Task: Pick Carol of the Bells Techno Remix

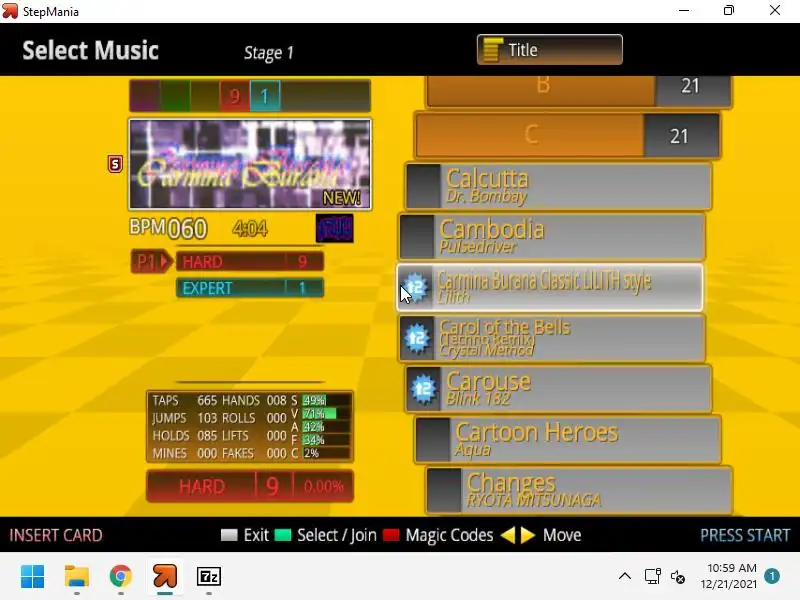Action: [552, 338]
